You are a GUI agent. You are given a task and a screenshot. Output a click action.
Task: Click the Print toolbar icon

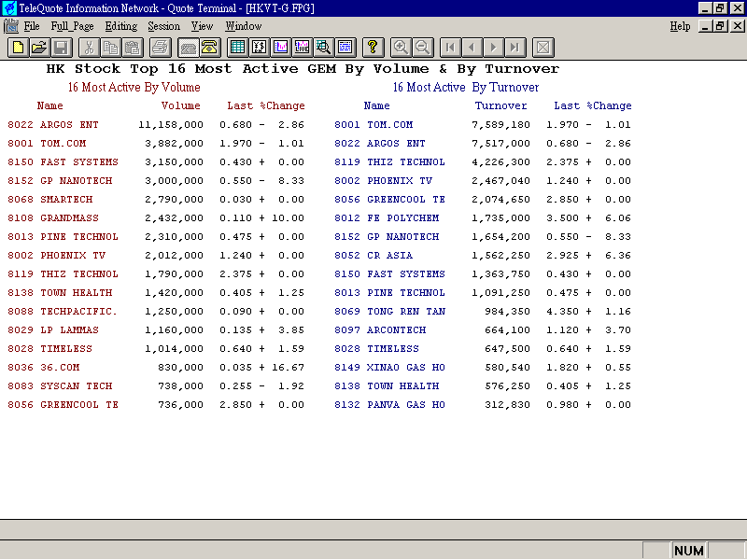click(160, 48)
